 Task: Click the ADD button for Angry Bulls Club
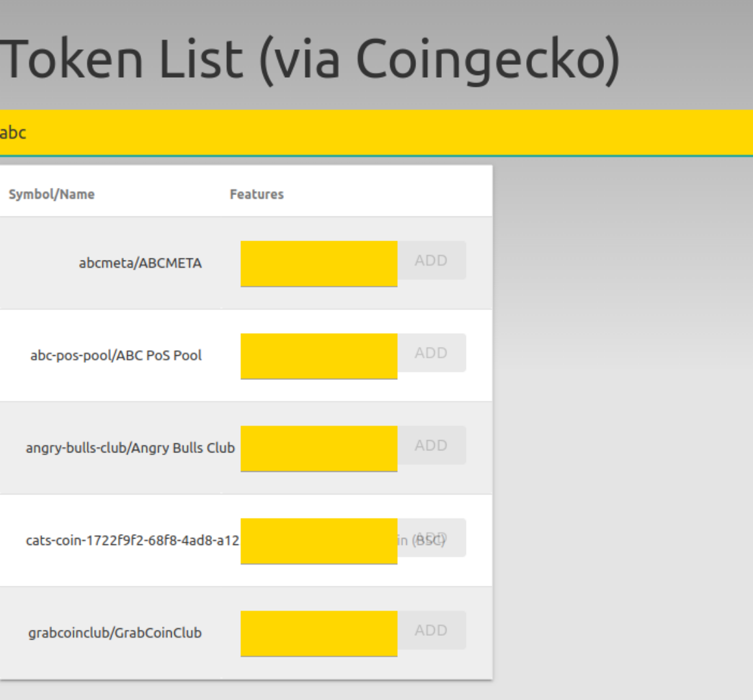click(432, 445)
